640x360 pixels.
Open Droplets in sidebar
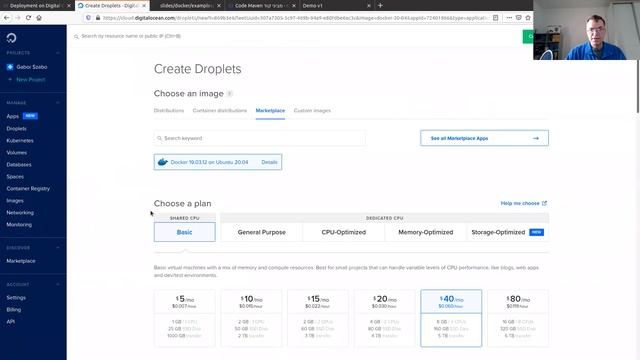(16, 129)
